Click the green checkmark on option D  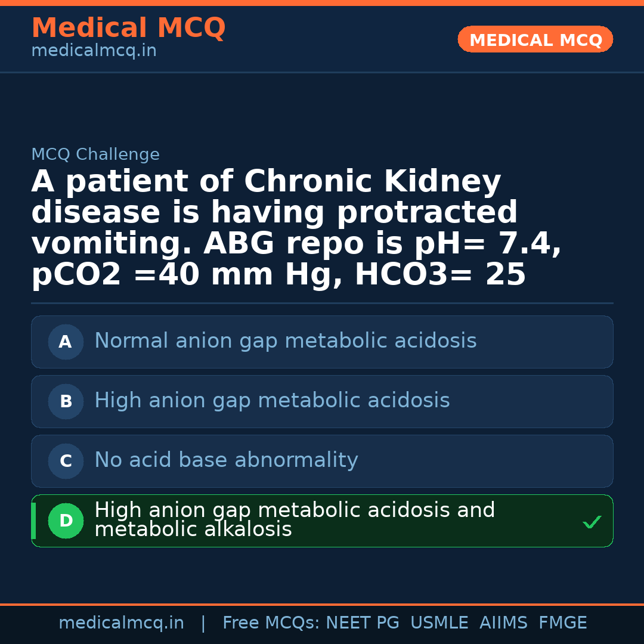point(592,522)
